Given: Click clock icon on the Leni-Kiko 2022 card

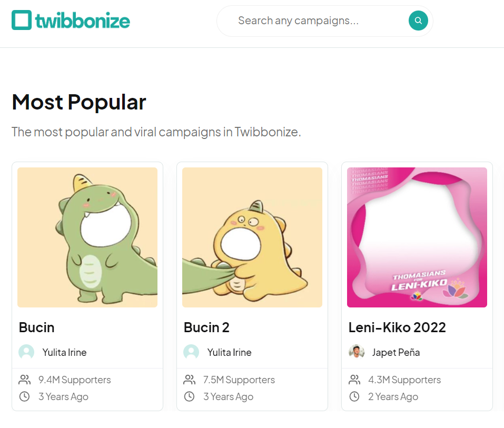Looking at the screenshot, I should coord(354,396).
